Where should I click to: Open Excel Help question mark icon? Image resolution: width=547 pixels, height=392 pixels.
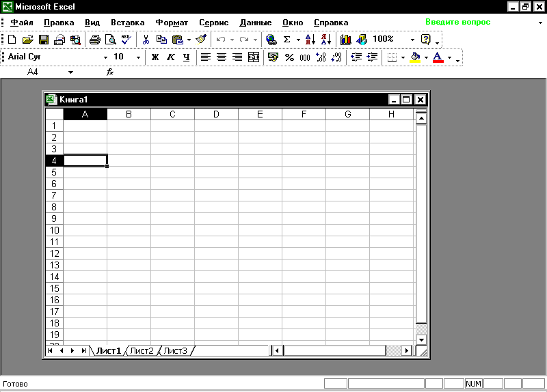425,40
